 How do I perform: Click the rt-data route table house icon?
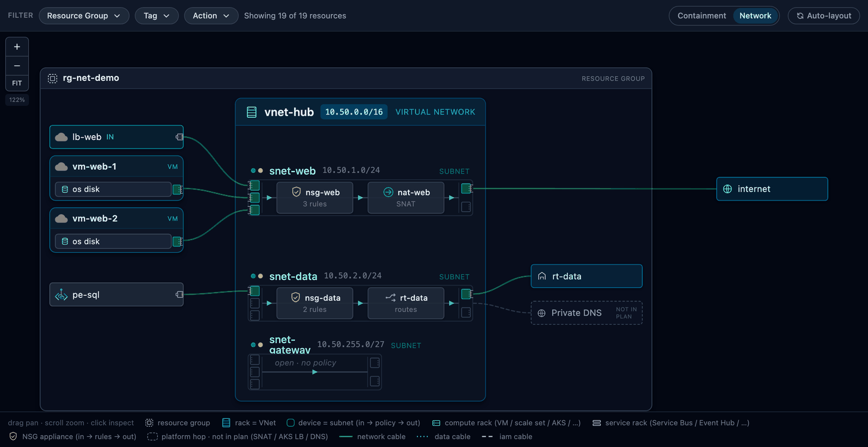pos(542,276)
